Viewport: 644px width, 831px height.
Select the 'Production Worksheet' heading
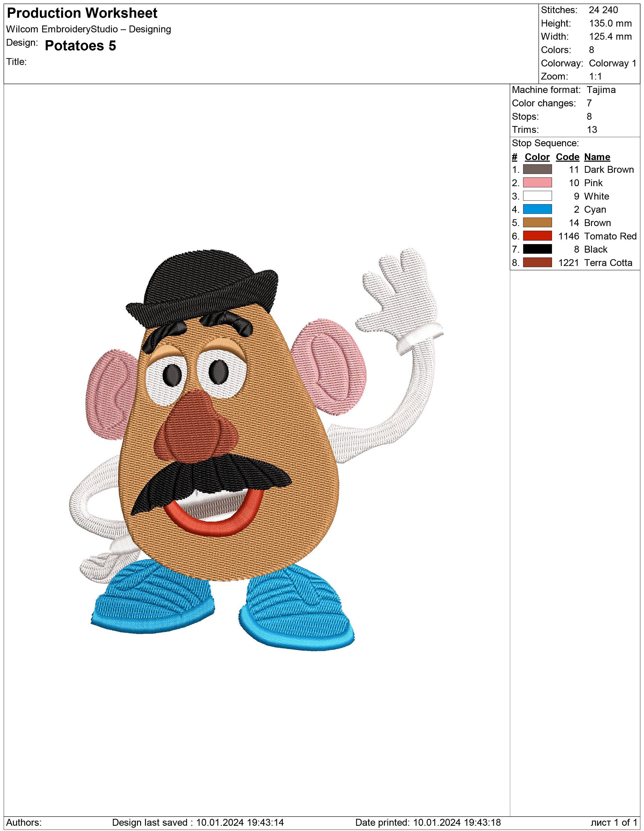(82, 13)
